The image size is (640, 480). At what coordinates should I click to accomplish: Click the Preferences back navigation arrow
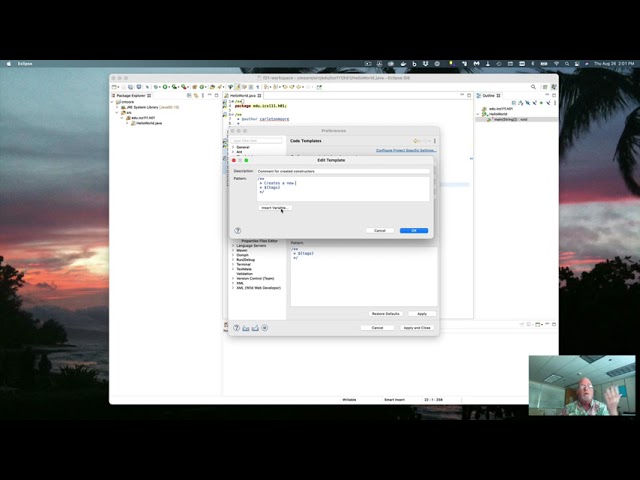[x=416, y=141]
